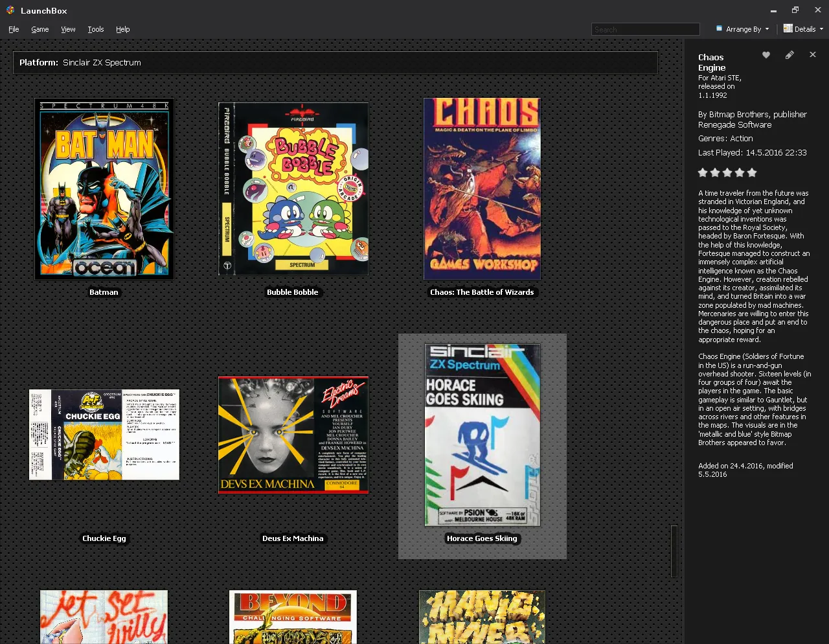Click the Platform: Sinclair ZX Spectrum header

pos(335,63)
